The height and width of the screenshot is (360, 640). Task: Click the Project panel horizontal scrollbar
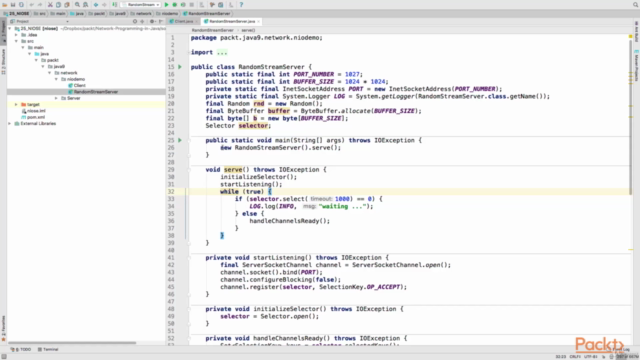click(72, 343)
